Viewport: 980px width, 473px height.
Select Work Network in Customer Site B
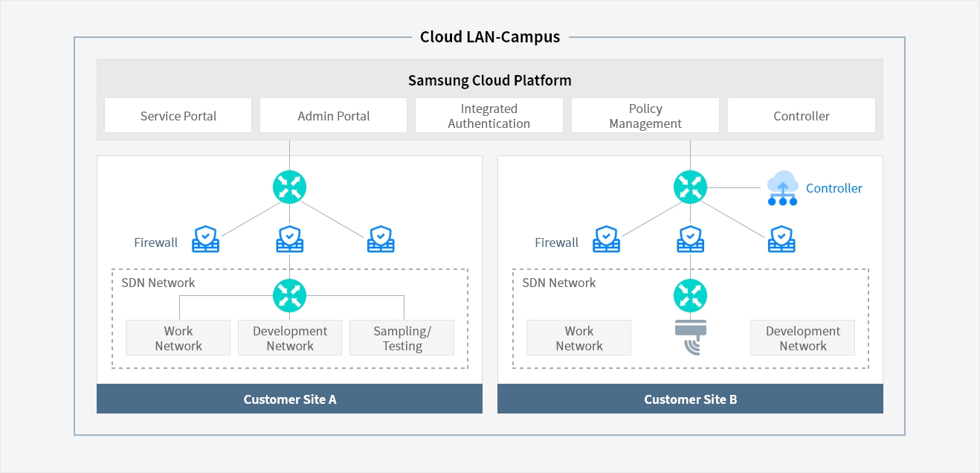coord(578,338)
